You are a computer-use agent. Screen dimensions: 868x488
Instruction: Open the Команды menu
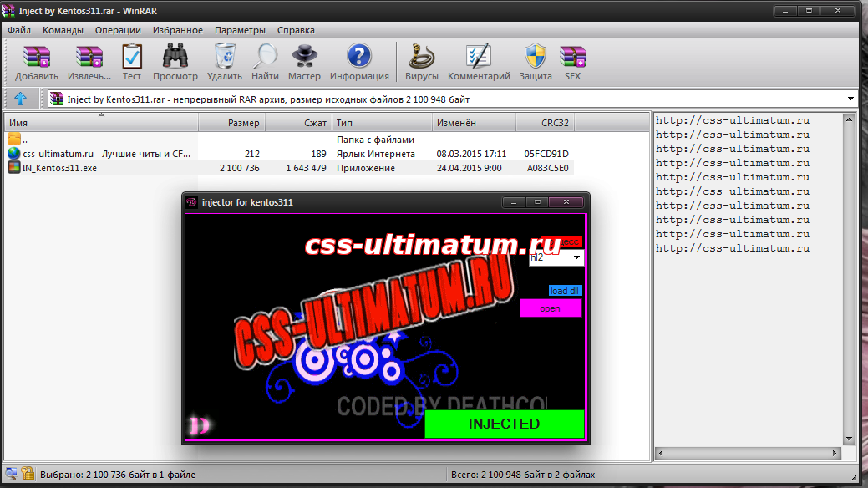click(x=63, y=30)
